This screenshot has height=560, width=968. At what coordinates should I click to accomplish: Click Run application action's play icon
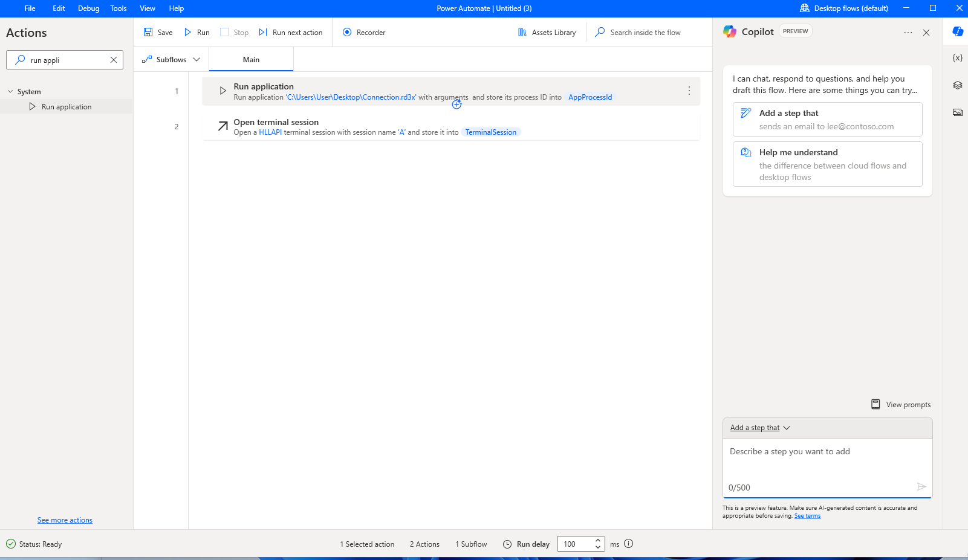(x=223, y=91)
